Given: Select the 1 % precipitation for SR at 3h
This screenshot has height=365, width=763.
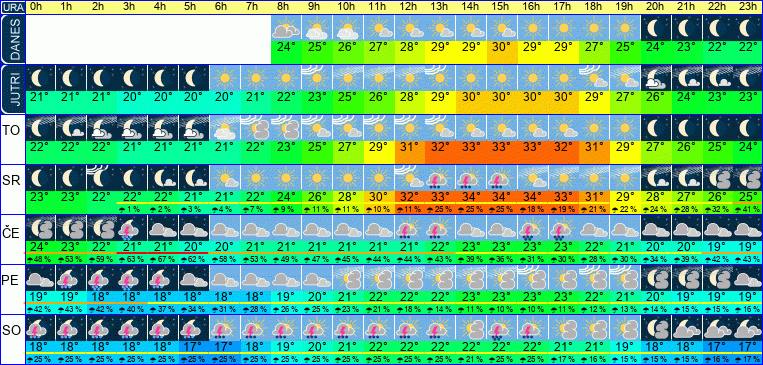Looking at the screenshot, I should click(x=131, y=209).
